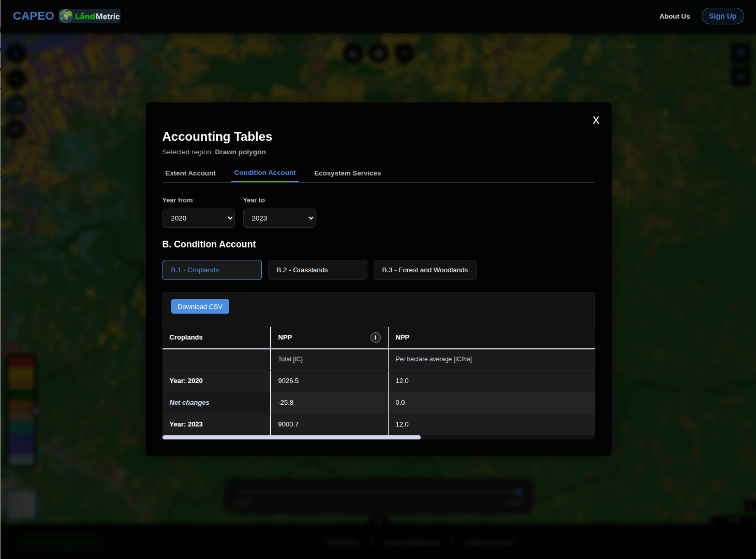Click the Drawn polygon region label
The height and width of the screenshot is (559, 756).
[x=240, y=152]
